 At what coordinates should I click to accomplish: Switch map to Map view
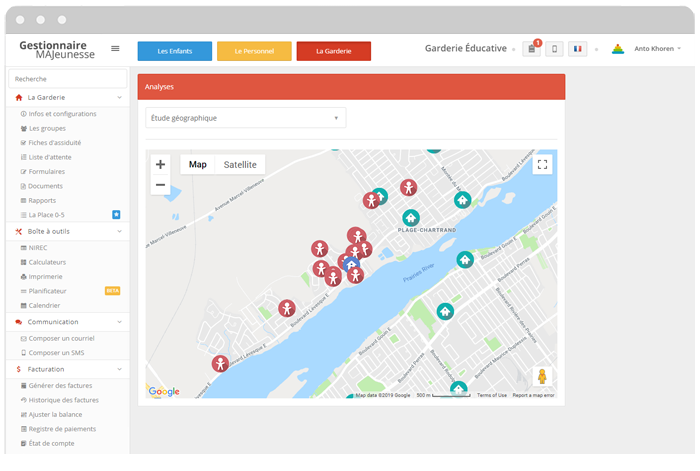click(198, 165)
